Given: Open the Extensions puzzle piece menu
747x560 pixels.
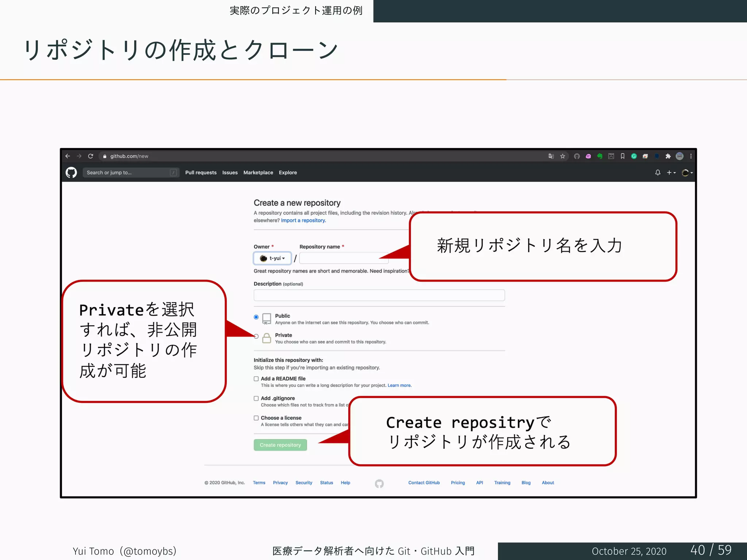Looking at the screenshot, I should [668, 156].
